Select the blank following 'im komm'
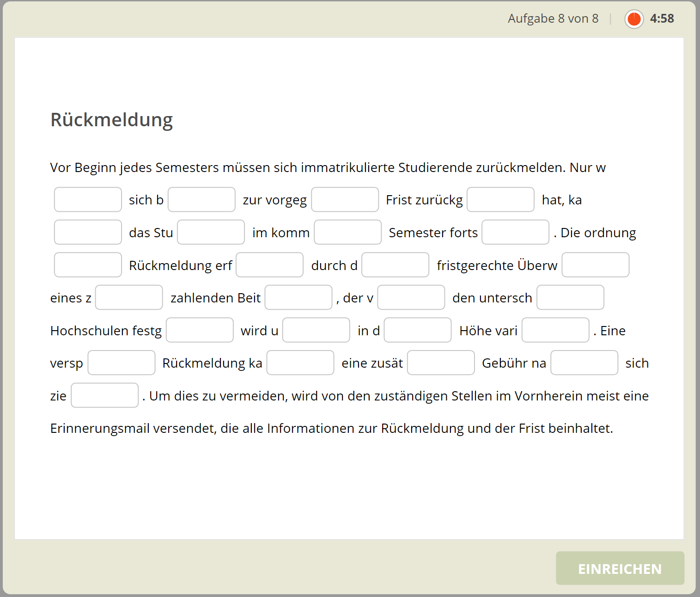Screen dimensions: 700x597 pos(348,232)
